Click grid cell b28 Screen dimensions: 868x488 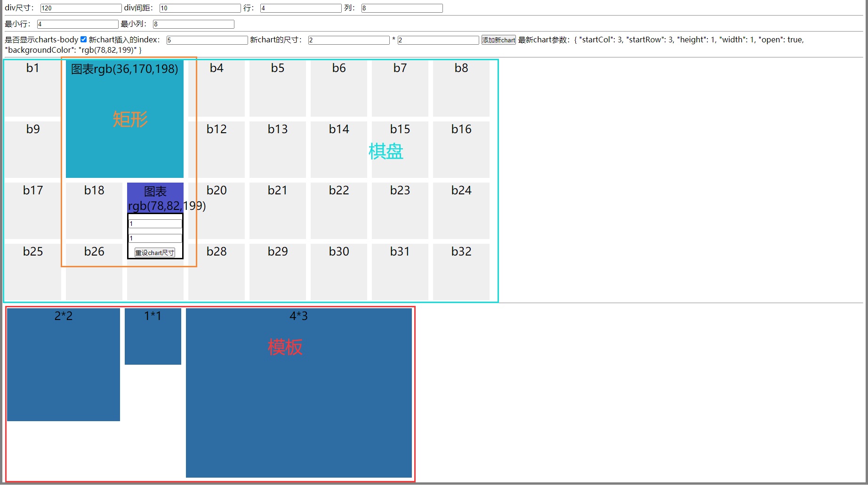tap(217, 272)
